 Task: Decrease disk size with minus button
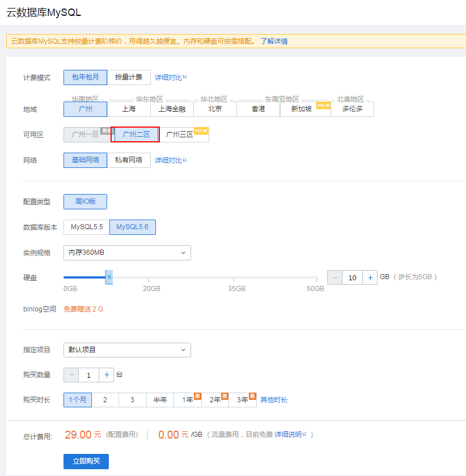click(x=334, y=277)
